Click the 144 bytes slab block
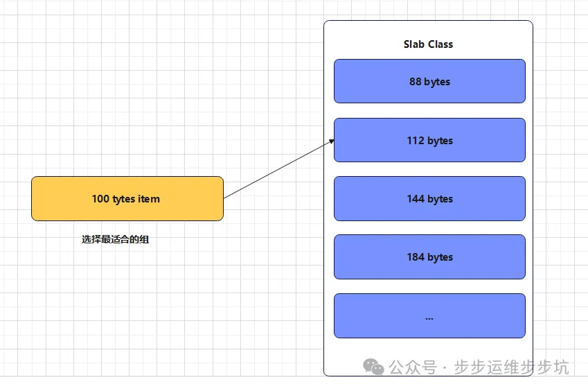Screen dimensions: 588x391 429,198
